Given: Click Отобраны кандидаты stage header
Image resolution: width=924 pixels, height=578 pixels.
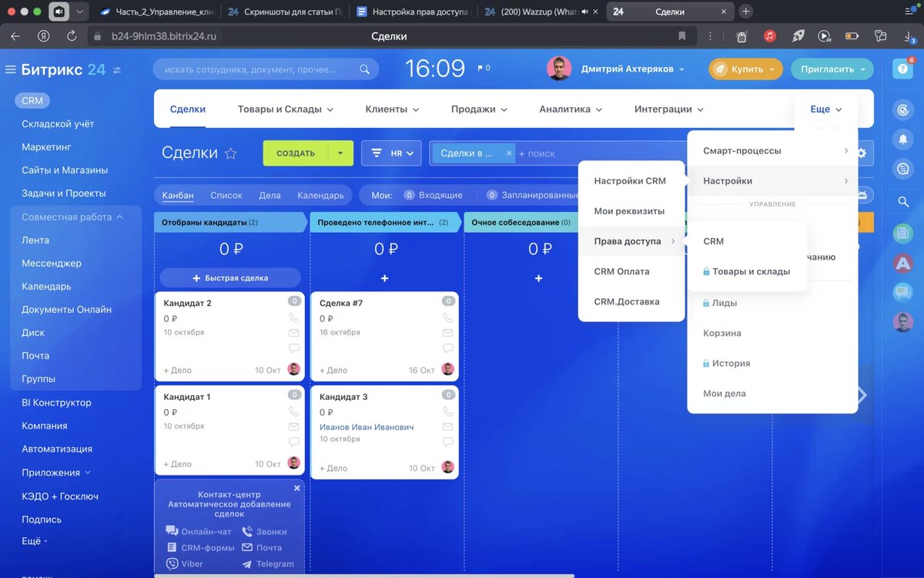Looking at the screenshot, I should (229, 222).
